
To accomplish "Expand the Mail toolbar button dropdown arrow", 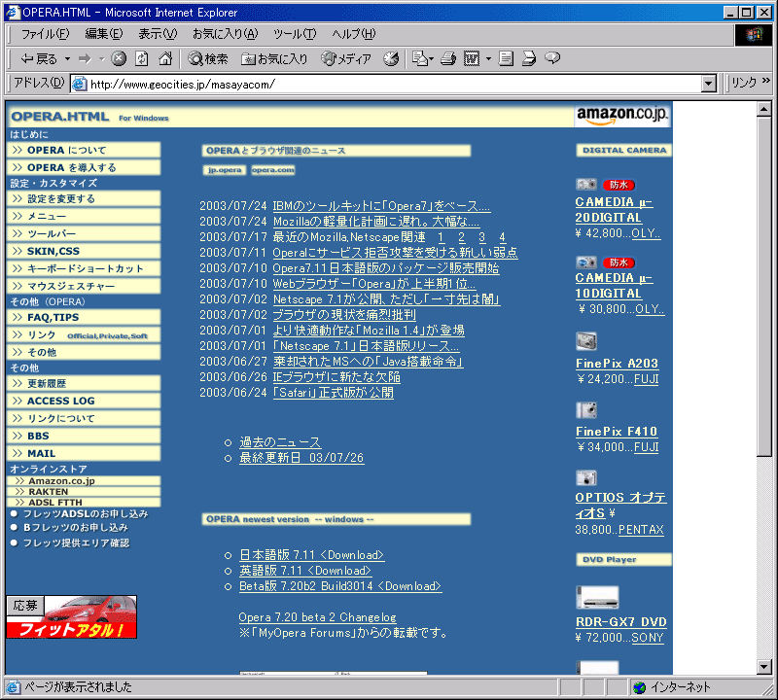I will point(431,59).
